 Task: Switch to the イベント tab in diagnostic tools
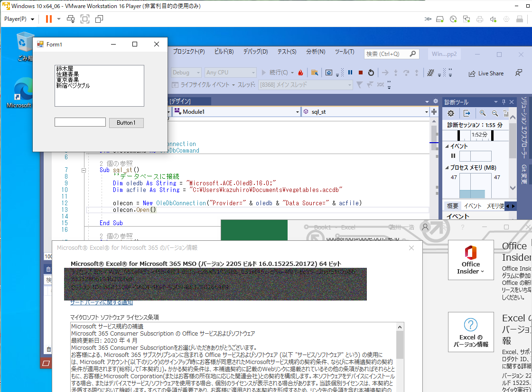tap(472, 206)
